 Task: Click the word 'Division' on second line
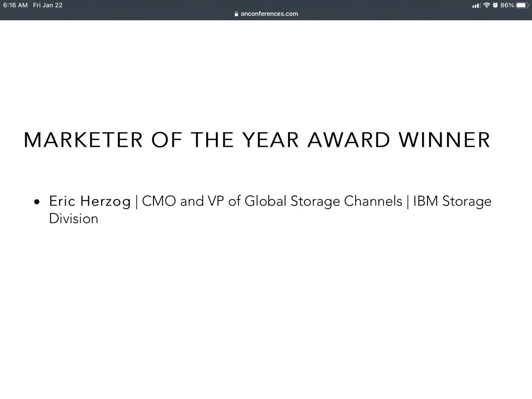(x=74, y=219)
